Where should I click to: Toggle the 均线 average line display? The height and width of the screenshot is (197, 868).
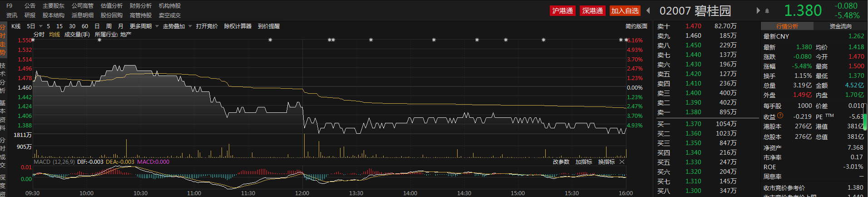54,35
